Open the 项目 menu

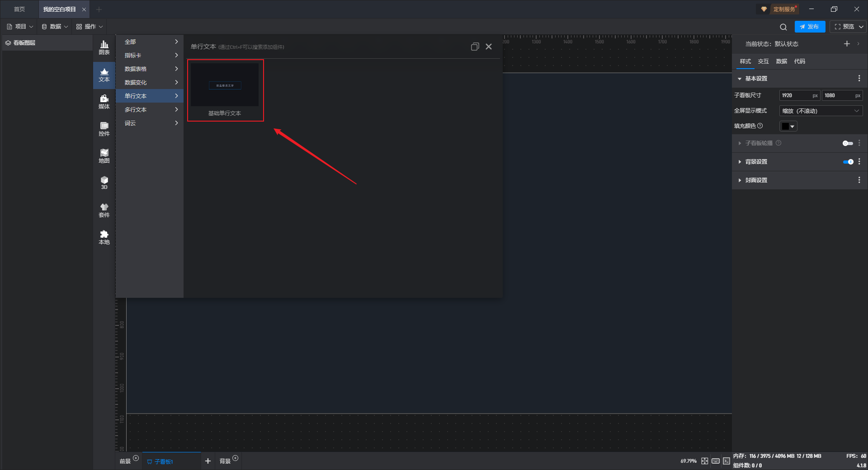pyautogui.click(x=20, y=27)
